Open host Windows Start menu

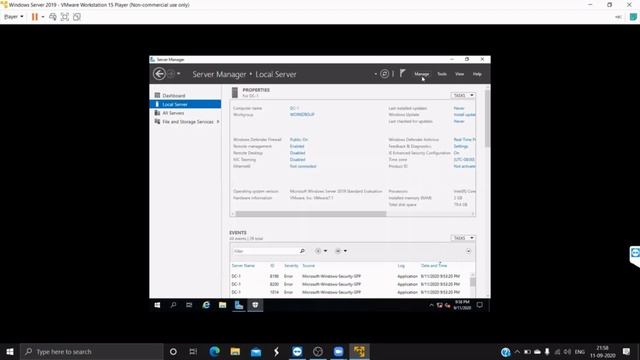[10, 351]
